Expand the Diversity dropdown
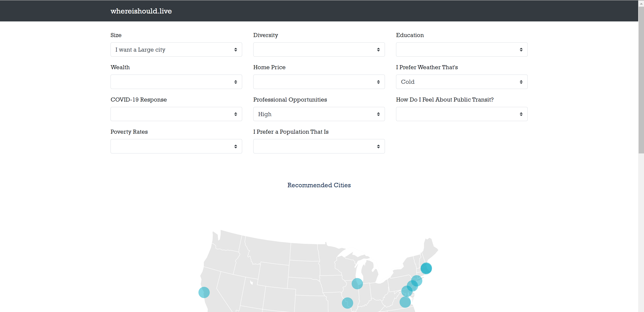This screenshot has height=312, width=644. [x=319, y=49]
